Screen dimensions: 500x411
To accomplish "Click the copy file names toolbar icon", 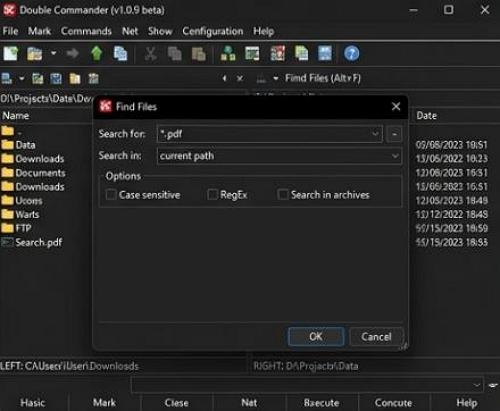I will coord(120,53).
